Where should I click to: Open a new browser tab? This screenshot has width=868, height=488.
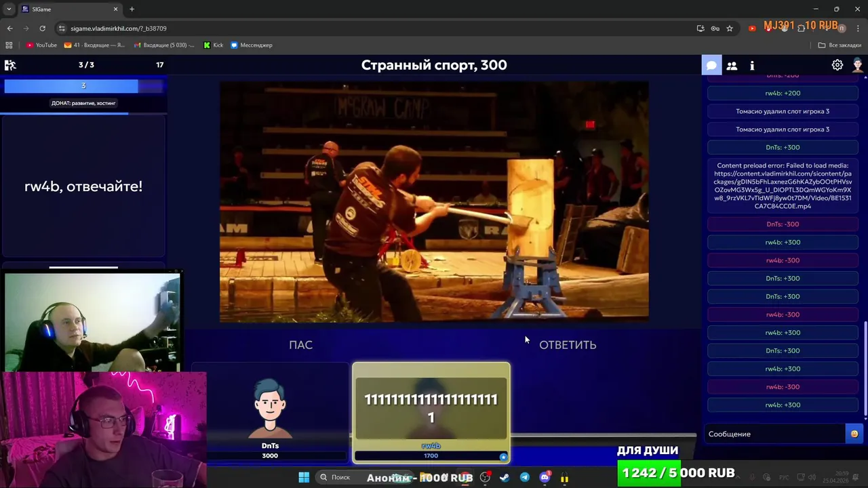click(x=132, y=9)
